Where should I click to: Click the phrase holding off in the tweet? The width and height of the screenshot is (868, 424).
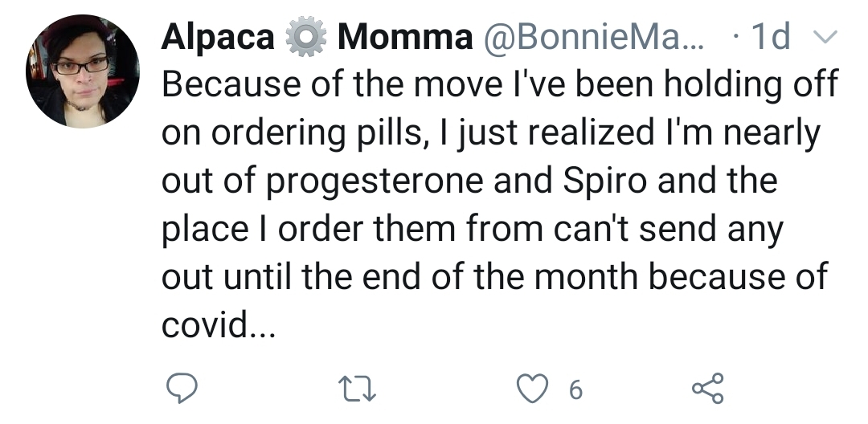click(x=751, y=86)
